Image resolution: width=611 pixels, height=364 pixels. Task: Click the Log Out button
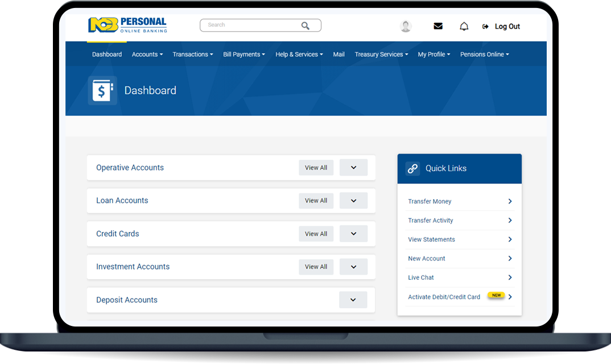pyautogui.click(x=501, y=27)
